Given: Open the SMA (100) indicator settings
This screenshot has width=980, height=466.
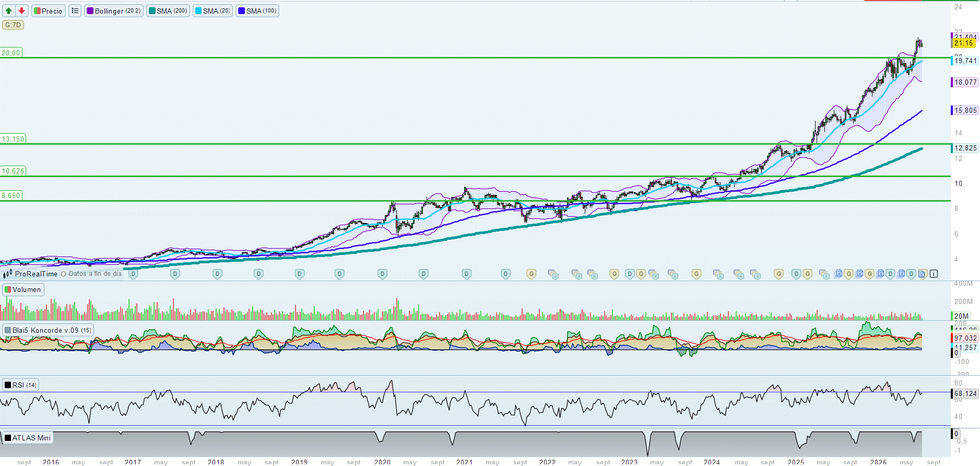Looking at the screenshot, I should tap(257, 11).
